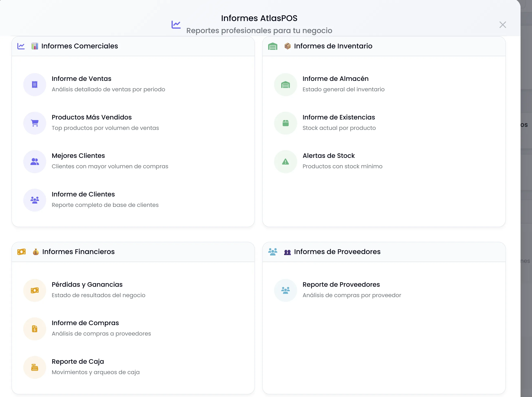Viewport: 532px width, 397px height.
Task: Click the warning triangle icon for Alertas de Stock
Action: (x=286, y=162)
